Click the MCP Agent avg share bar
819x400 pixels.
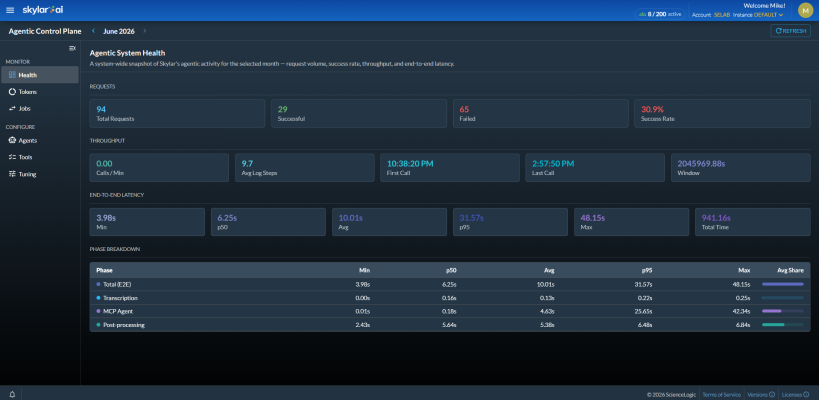pyautogui.click(x=782, y=311)
